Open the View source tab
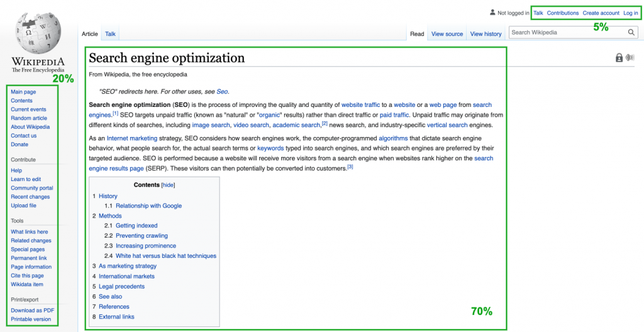 point(447,34)
